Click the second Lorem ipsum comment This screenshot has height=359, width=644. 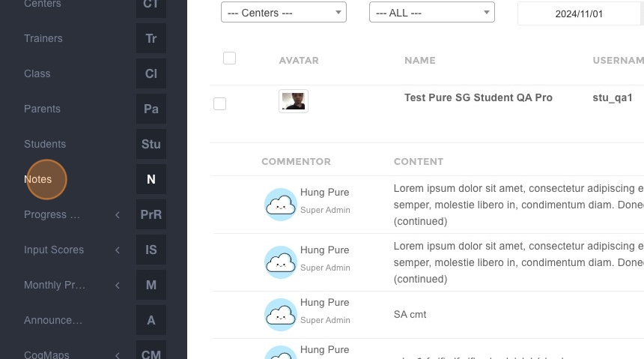click(518, 262)
